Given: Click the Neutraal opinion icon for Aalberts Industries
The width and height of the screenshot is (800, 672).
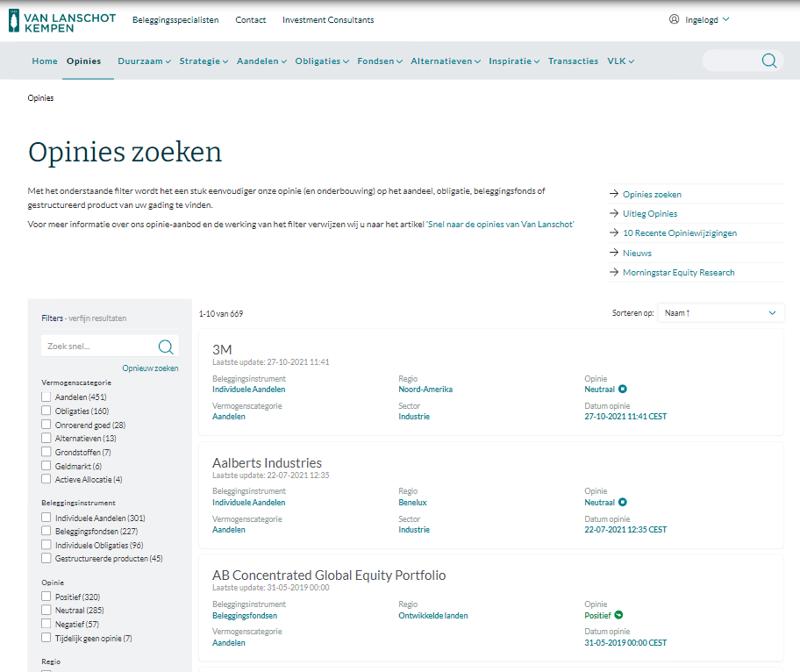Looking at the screenshot, I should coord(623,502).
